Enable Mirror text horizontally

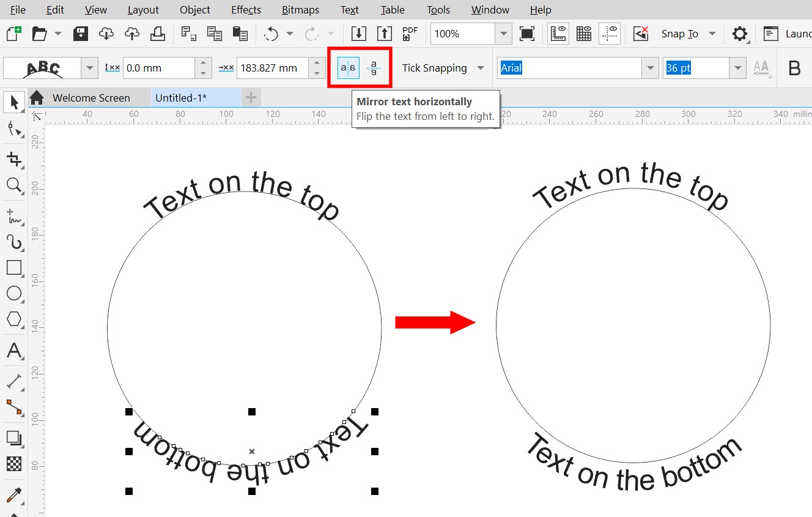[x=347, y=67]
